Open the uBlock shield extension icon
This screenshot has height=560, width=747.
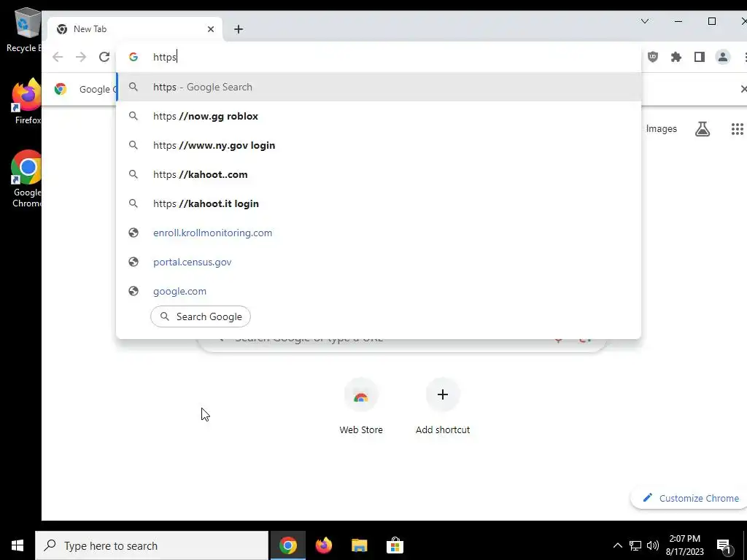(x=653, y=57)
